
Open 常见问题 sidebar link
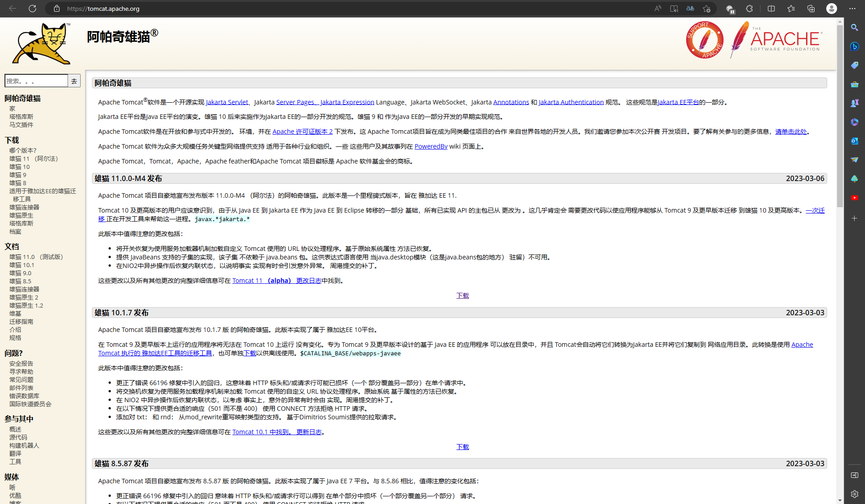click(21, 380)
